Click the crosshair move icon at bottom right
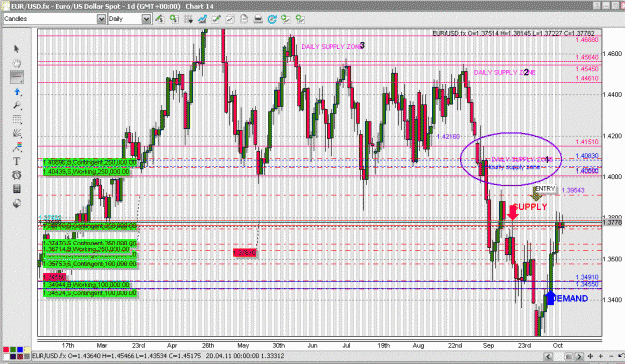This screenshot has height=364, width=625. (x=591, y=356)
